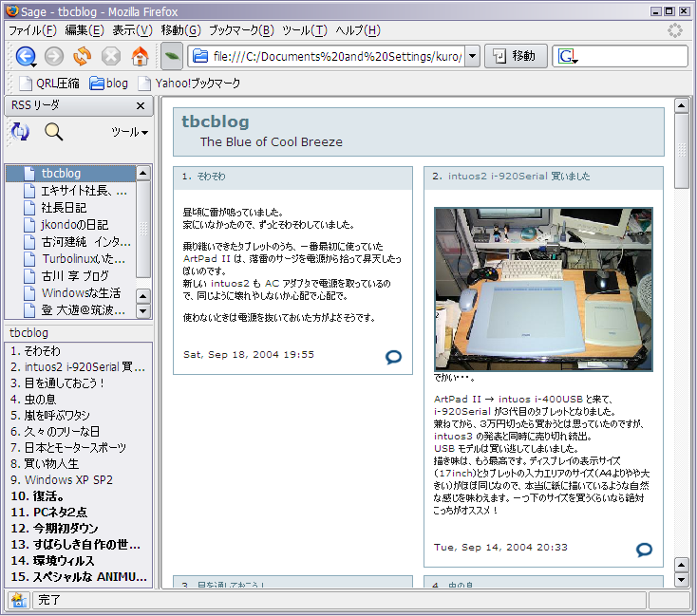Screen dimensions: 697x616
Task: Close the RSS リーダ sidebar with X
Action: [141, 105]
